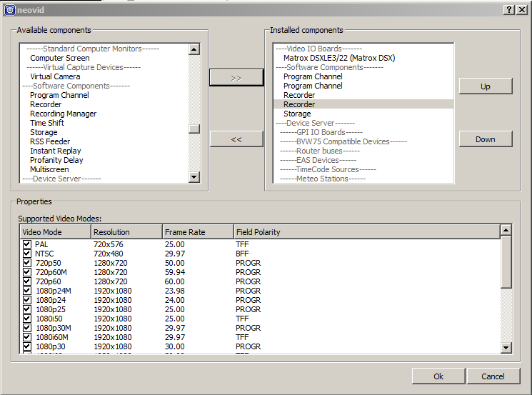Select Storage in Installed components
Viewport: 532px width, 395px height.
pos(297,114)
